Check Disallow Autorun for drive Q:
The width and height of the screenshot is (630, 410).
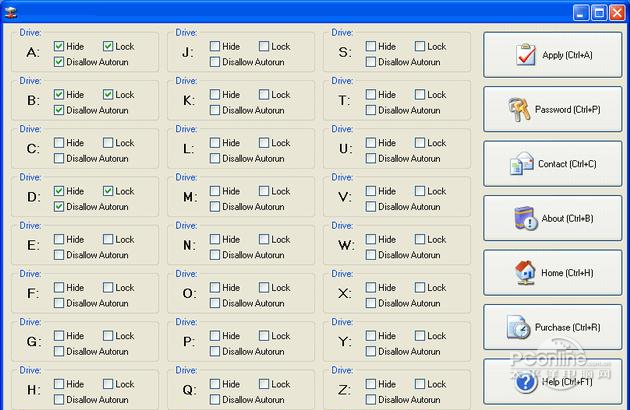[215, 400]
